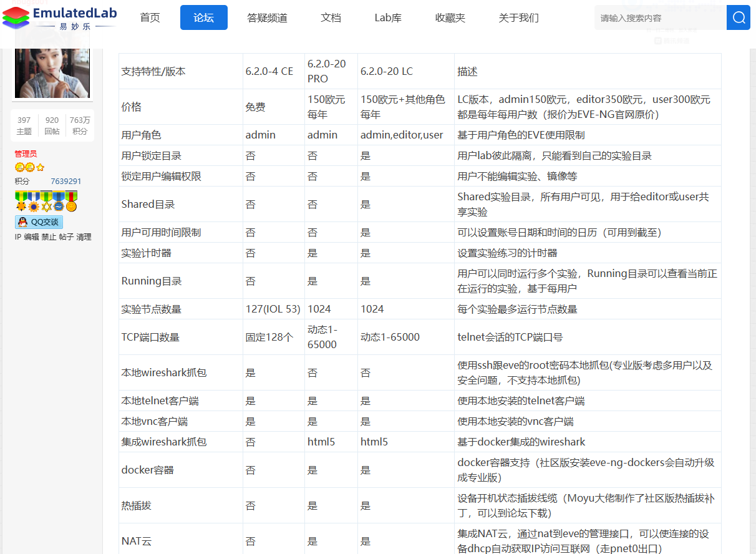Go to the Lab库 section
The width and height of the screenshot is (756, 554).
click(387, 17)
